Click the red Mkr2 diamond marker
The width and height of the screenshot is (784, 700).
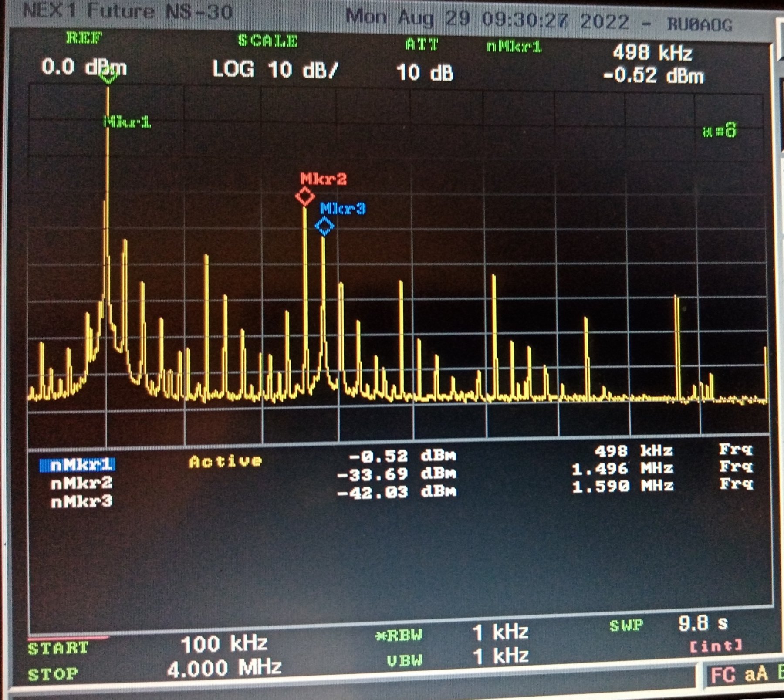[305, 196]
